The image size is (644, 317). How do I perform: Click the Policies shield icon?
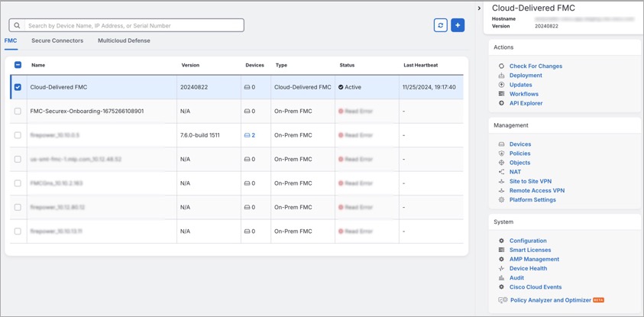[501, 154]
